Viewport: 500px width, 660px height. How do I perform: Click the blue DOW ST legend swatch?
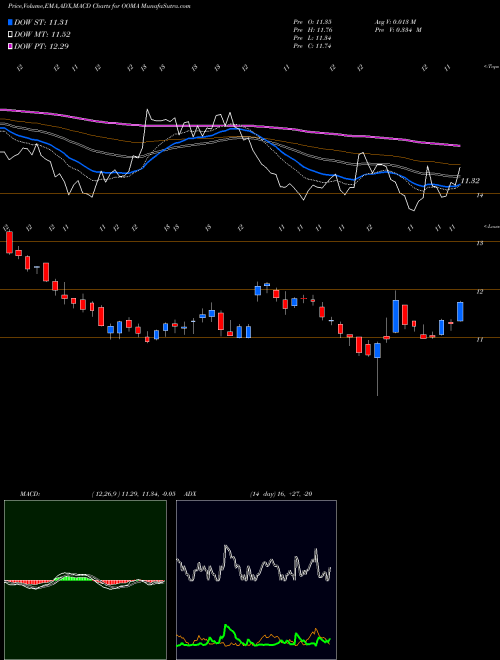pos(10,22)
